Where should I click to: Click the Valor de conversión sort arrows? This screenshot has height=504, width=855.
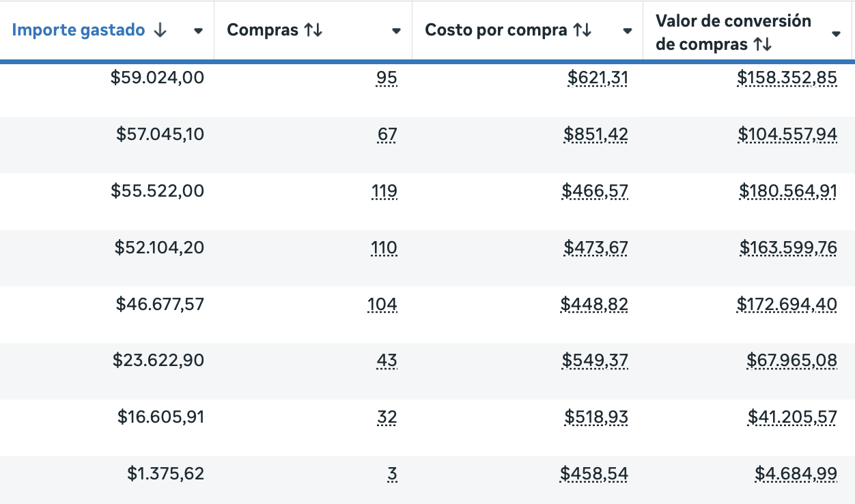point(763,45)
